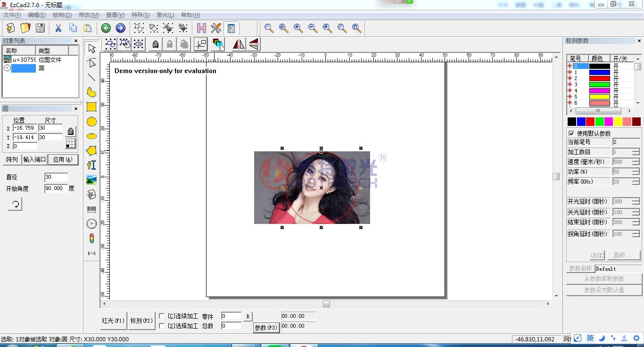Select the ellipse drawing tool

(91, 136)
